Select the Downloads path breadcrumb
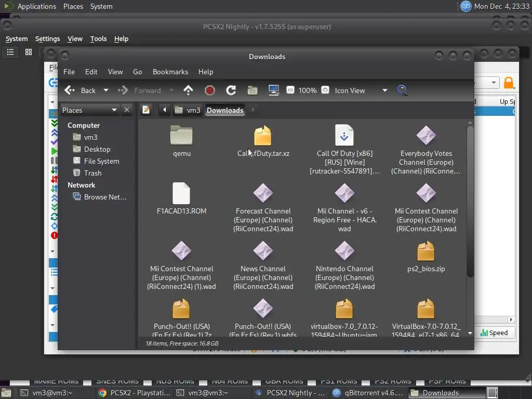 225,110
